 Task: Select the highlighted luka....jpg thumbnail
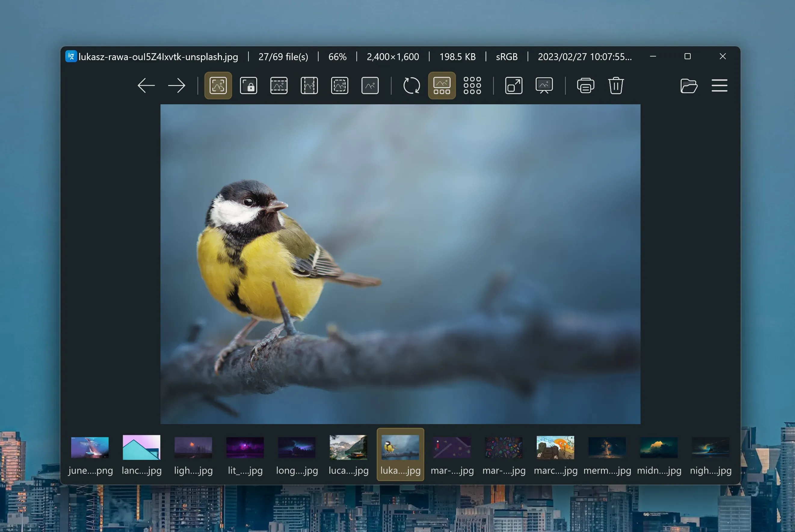point(400,455)
